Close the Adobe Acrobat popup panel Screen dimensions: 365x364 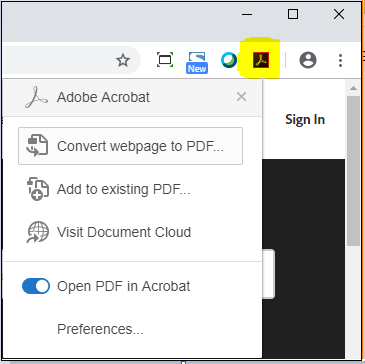pos(241,97)
